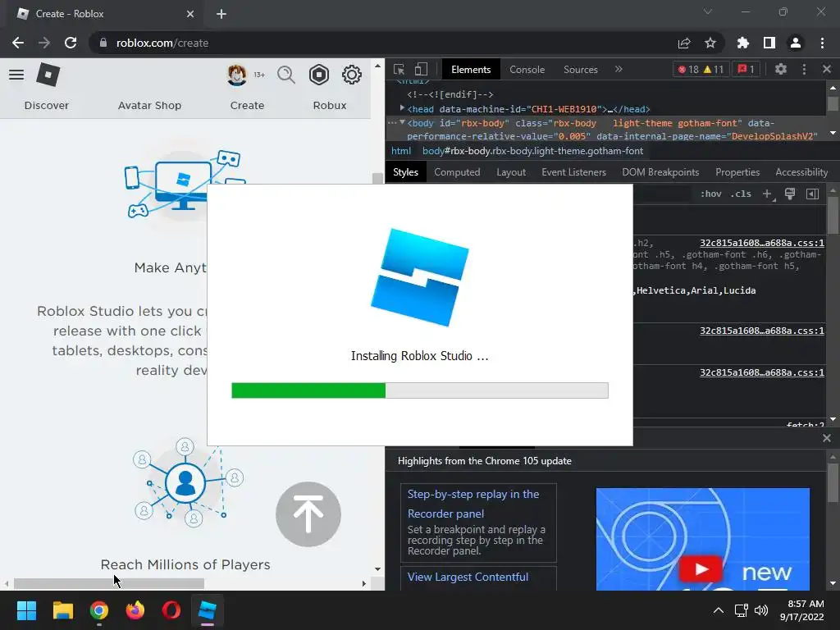
Task: Click the 1 issue flag counter
Action: pos(746,69)
